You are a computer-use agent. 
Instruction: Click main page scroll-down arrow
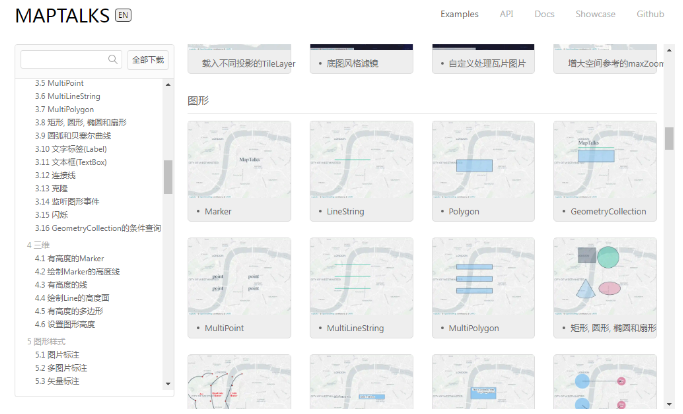point(669,404)
